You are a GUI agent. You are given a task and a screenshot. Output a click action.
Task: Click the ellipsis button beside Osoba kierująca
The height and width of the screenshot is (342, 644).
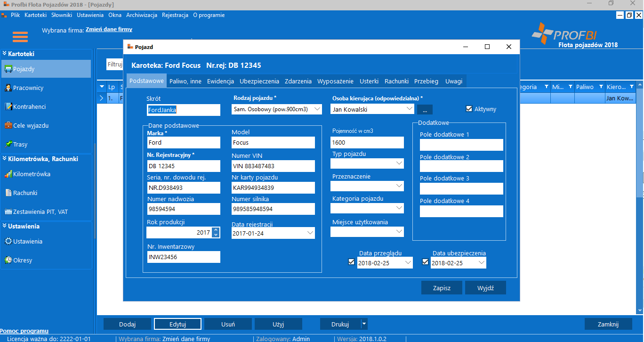click(425, 109)
